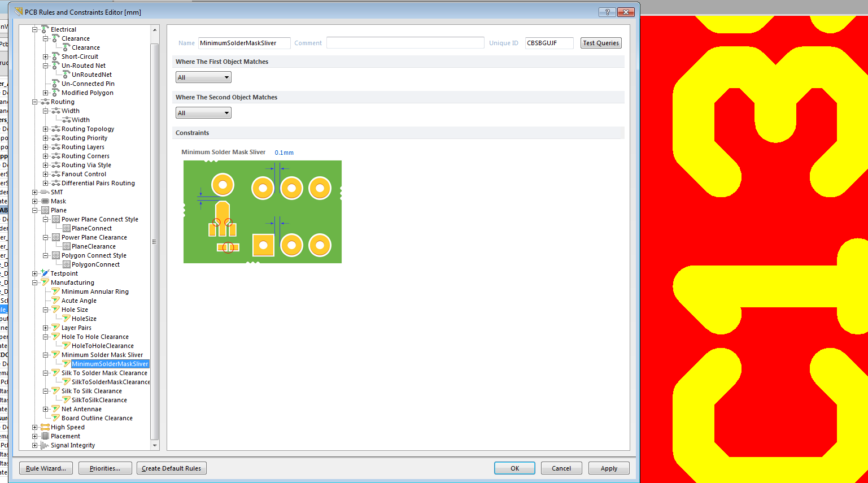Select the Clearance rule under Clearance
Image resolution: width=868 pixels, height=483 pixels.
coord(86,47)
